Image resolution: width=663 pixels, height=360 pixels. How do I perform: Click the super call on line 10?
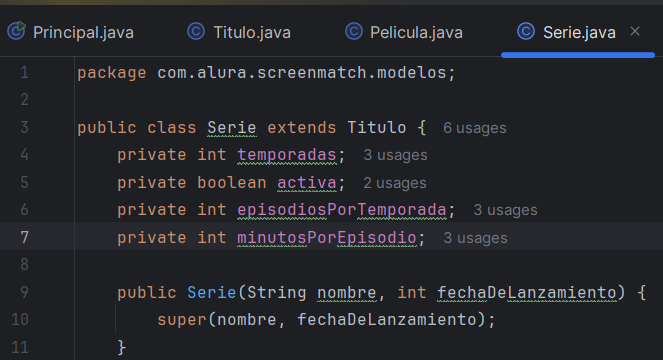[x=182, y=320]
